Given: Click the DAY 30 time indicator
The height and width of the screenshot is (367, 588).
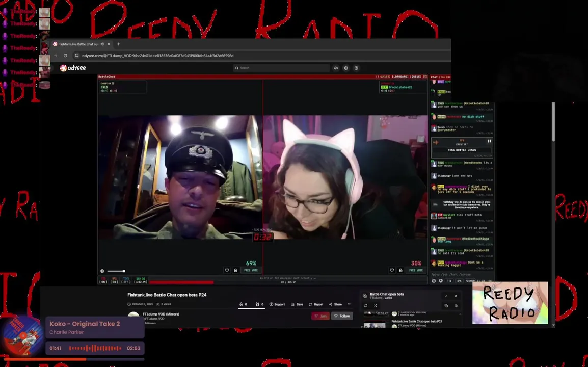Looking at the screenshot, I should point(141,281).
